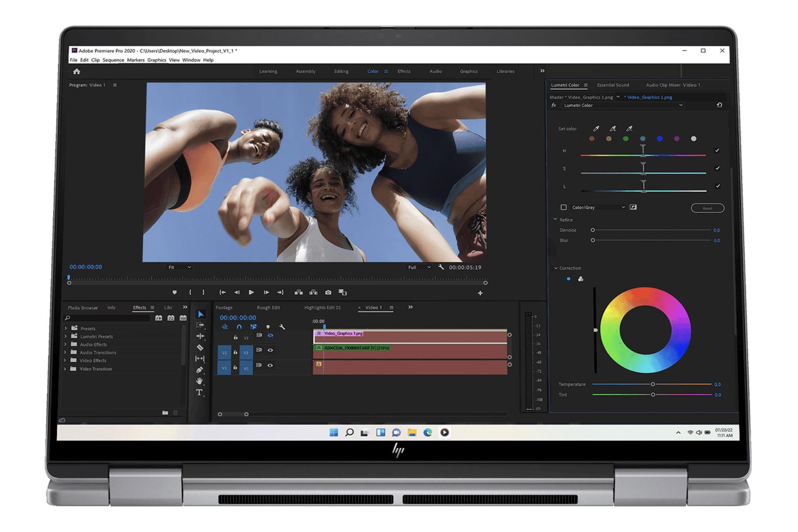
Task: Uncheck the H hue range checkbox
Action: [x=717, y=150]
